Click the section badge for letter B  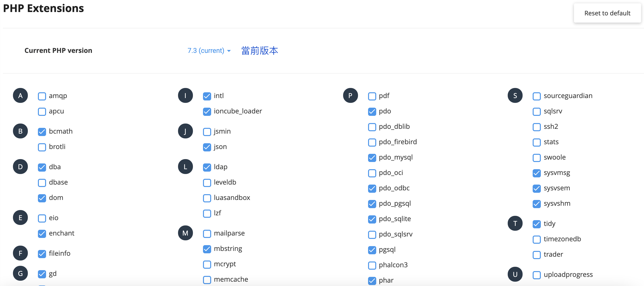(20, 131)
